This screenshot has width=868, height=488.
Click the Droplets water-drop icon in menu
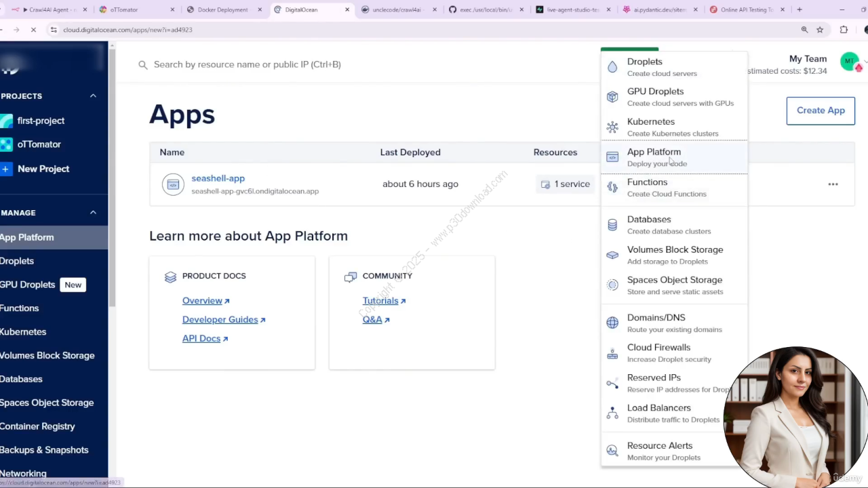[x=612, y=67]
